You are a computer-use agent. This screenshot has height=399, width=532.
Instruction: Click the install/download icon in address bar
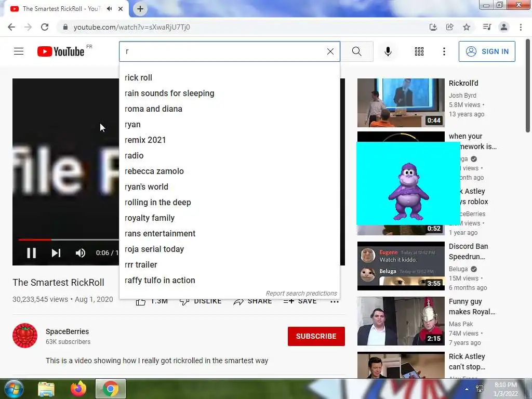433,27
